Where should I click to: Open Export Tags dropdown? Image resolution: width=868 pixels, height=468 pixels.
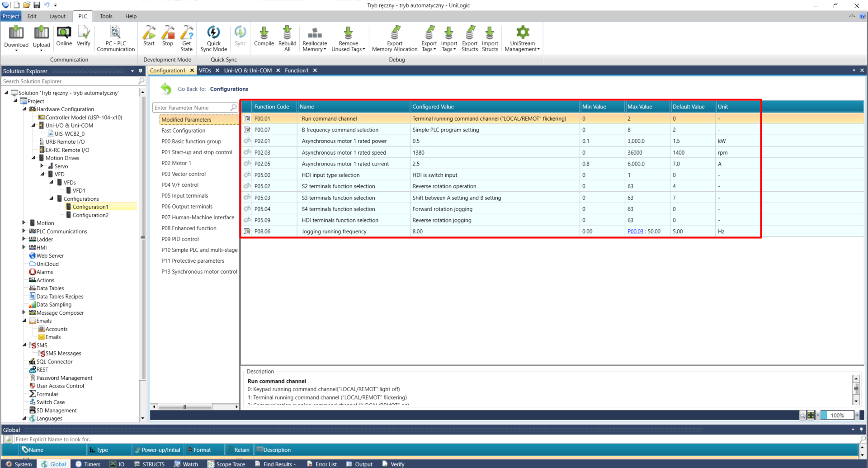coord(429,38)
